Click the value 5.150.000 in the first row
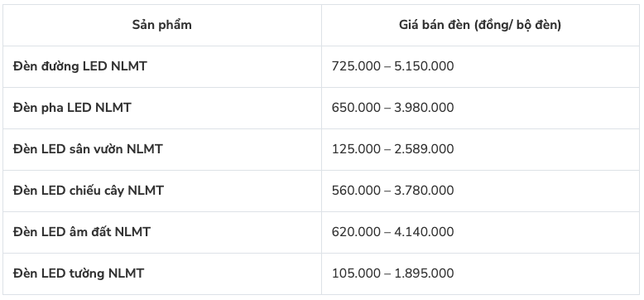Viewport: 644px width, 300px height. 424,66
